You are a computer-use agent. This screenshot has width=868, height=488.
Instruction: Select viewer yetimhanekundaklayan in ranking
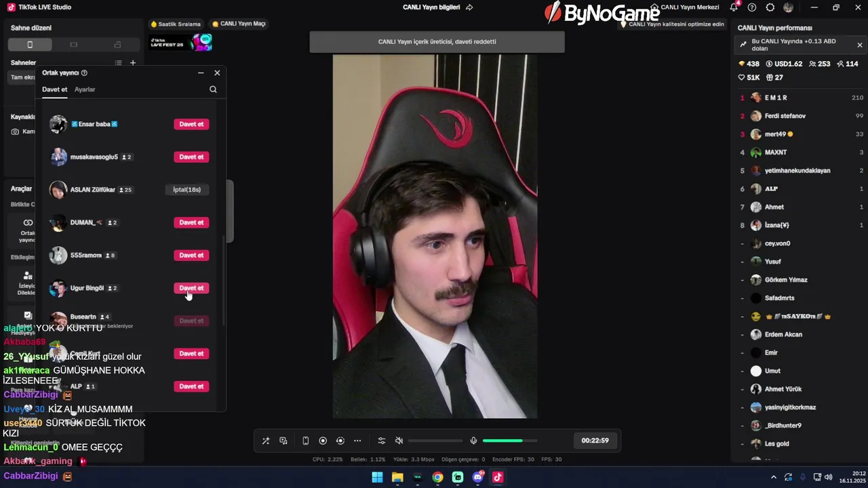point(800,171)
